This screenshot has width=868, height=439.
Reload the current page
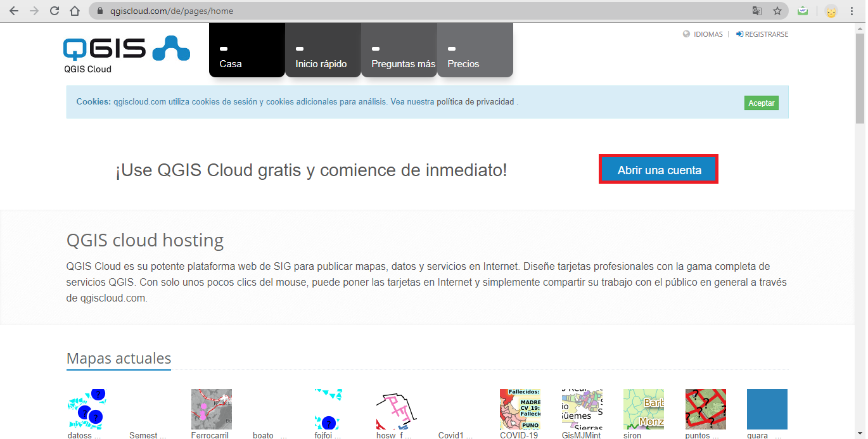(54, 11)
